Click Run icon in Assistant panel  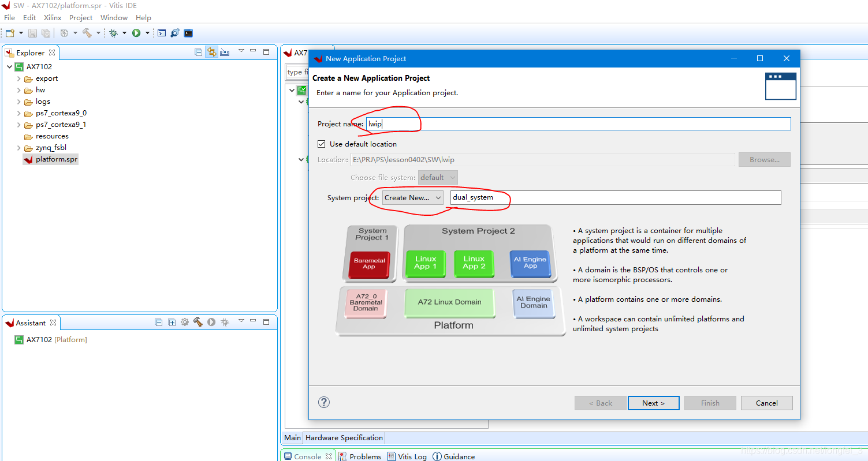tap(211, 323)
